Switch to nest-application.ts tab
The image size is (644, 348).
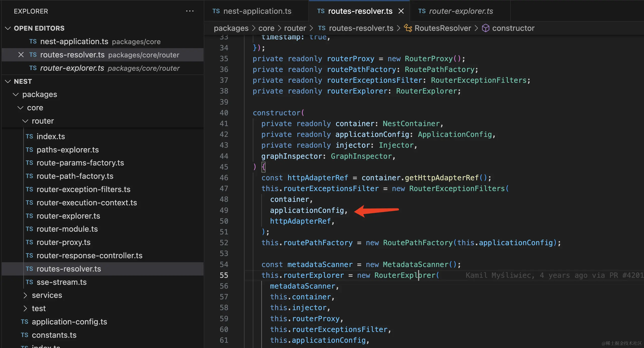(x=256, y=11)
